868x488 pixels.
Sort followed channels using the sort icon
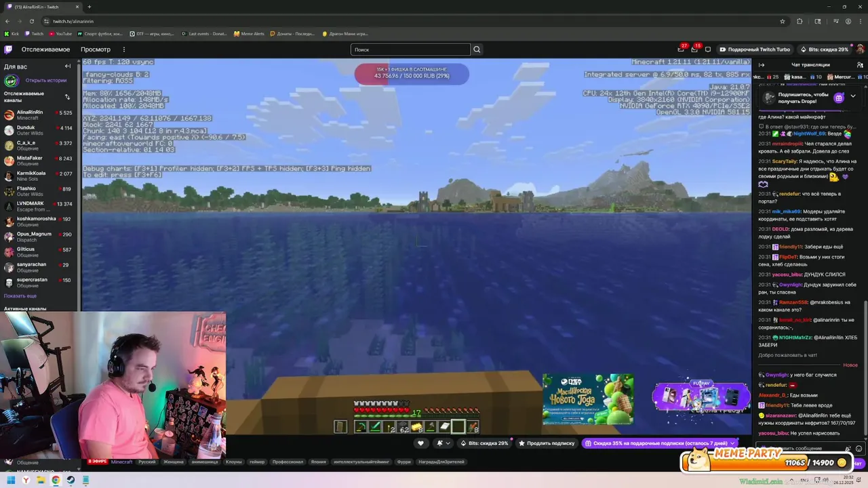tap(67, 97)
